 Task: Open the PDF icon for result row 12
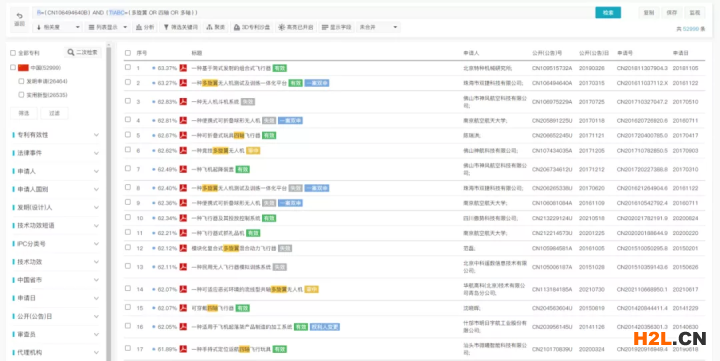(x=183, y=248)
